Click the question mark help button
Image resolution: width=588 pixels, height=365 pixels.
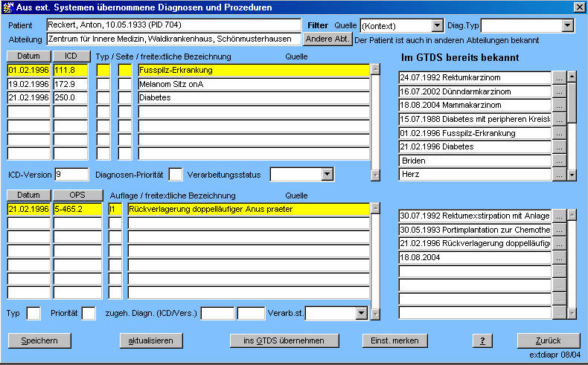(482, 340)
